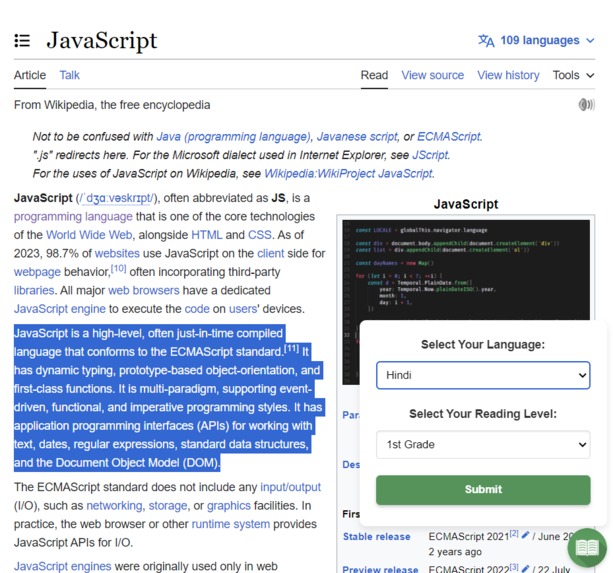Edit the ECMAScript 2022 preview release pencil
Image resolution: width=613 pixels, height=573 pixels.
coord(525,568)
